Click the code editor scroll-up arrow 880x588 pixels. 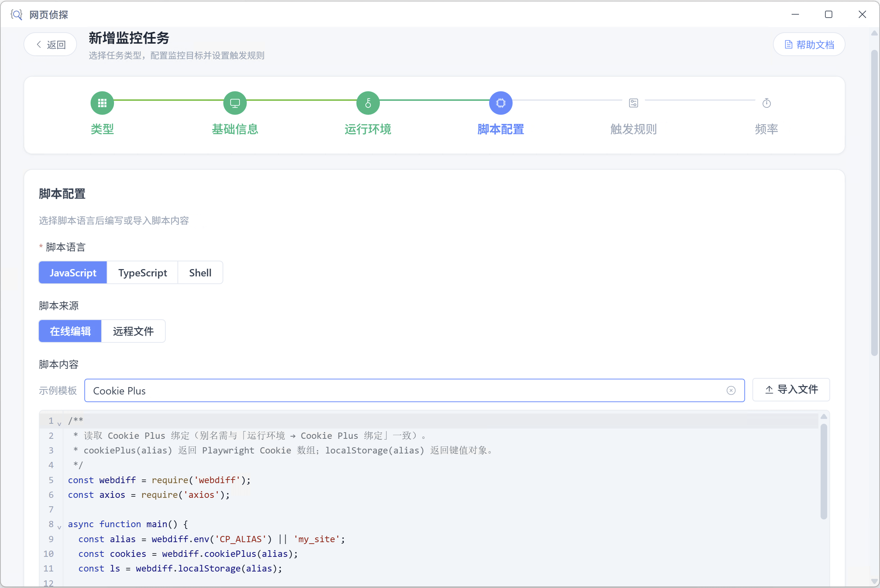[x=824, y=417]
